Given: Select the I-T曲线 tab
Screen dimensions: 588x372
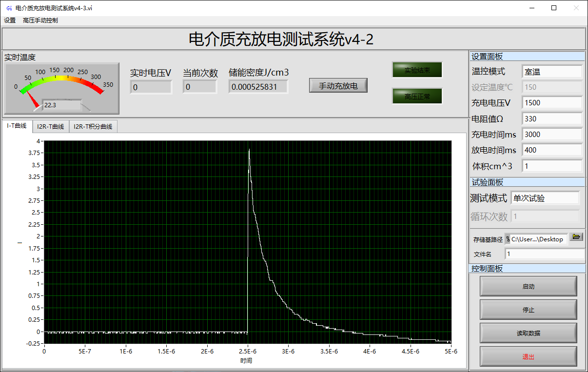Looking at the screenshot, I should 17,126.
